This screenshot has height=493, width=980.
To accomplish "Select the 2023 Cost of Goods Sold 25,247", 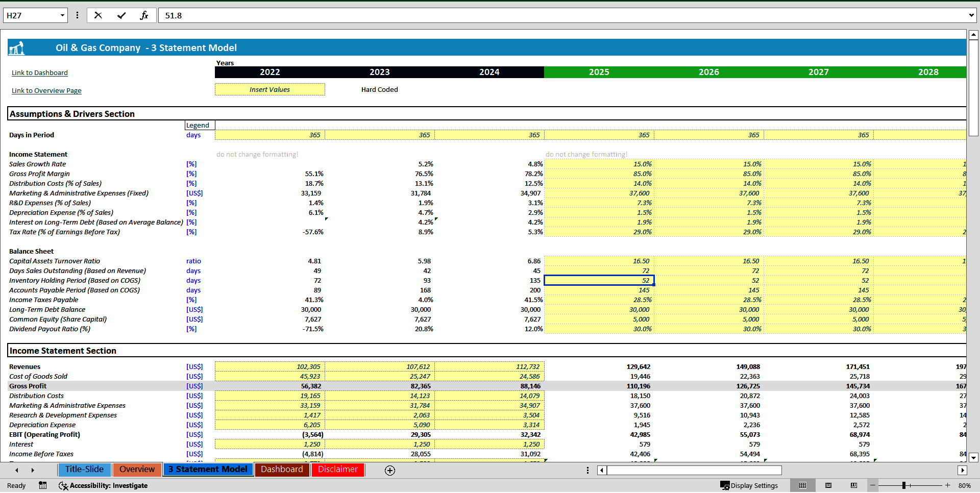I will (x=380, y=377).
